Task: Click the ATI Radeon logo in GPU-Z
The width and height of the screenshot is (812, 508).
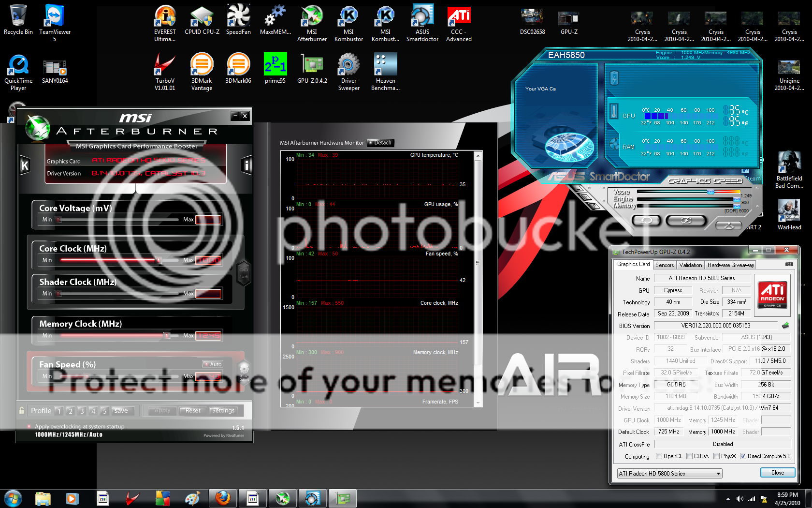Action: tap(772, 295)
